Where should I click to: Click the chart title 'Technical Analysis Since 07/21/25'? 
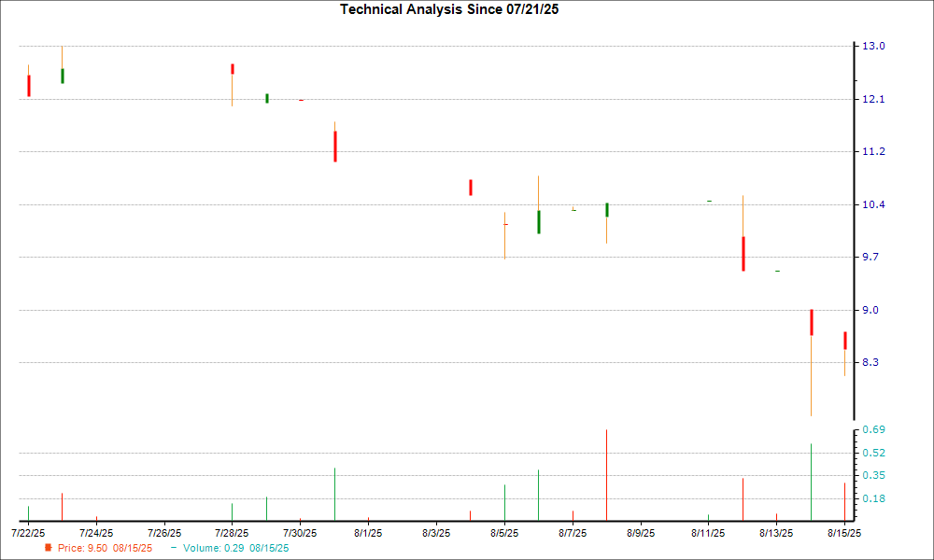(x=449, y=9)
